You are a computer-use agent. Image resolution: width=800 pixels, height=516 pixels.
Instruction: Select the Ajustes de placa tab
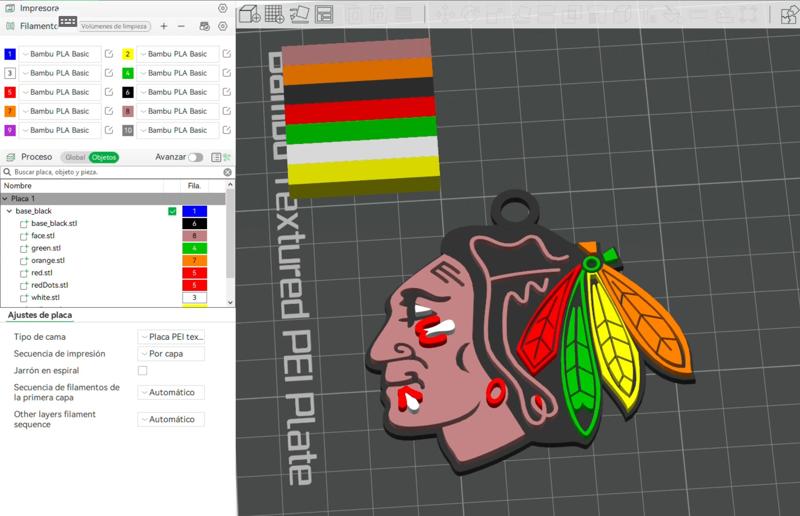[40, 315]
